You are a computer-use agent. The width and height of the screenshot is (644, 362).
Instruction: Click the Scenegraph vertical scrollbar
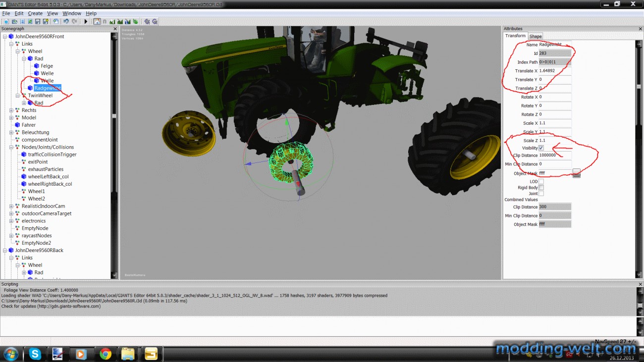point(114,155)
